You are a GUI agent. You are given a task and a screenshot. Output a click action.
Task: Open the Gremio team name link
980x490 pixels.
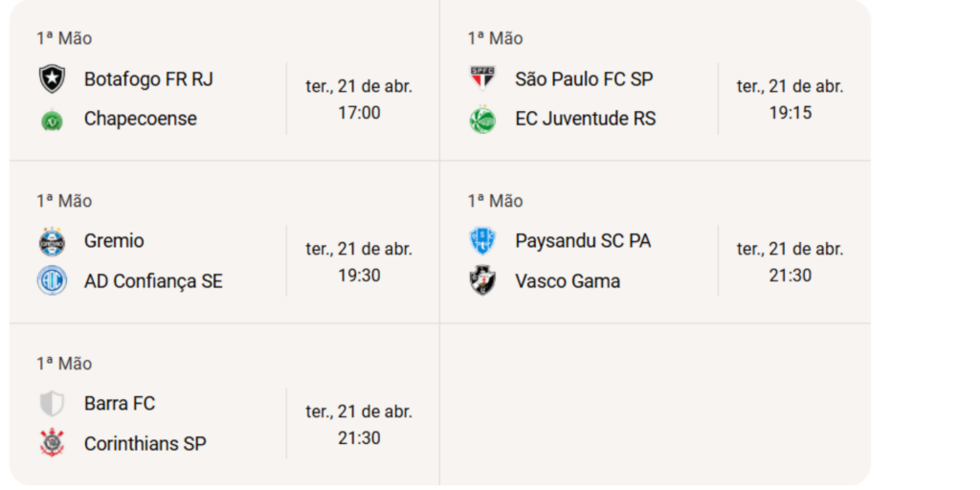[114, 241]
